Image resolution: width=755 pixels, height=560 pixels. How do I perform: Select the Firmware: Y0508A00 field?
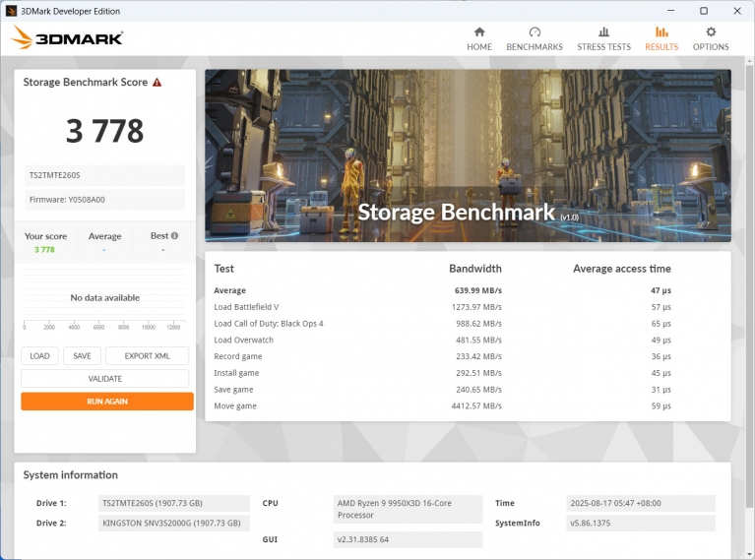[105, 200]
